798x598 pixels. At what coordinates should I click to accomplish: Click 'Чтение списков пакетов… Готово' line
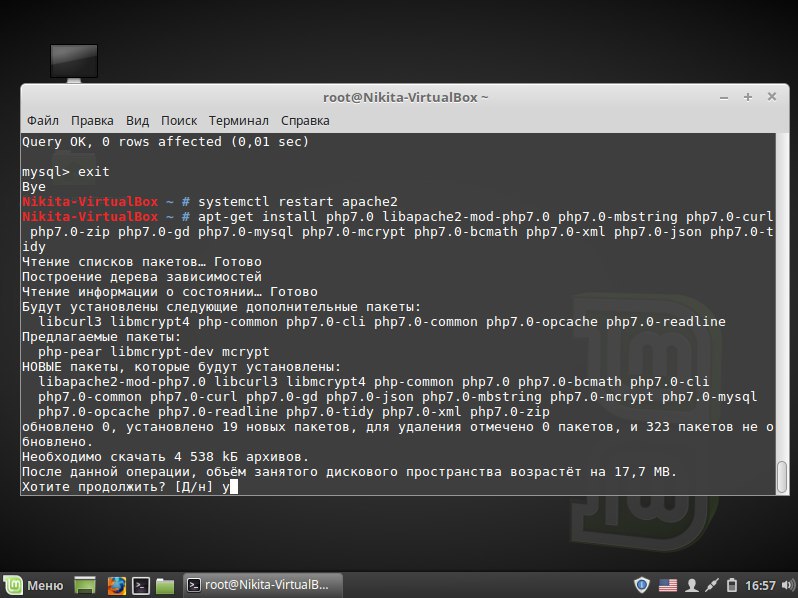point(141,262)
